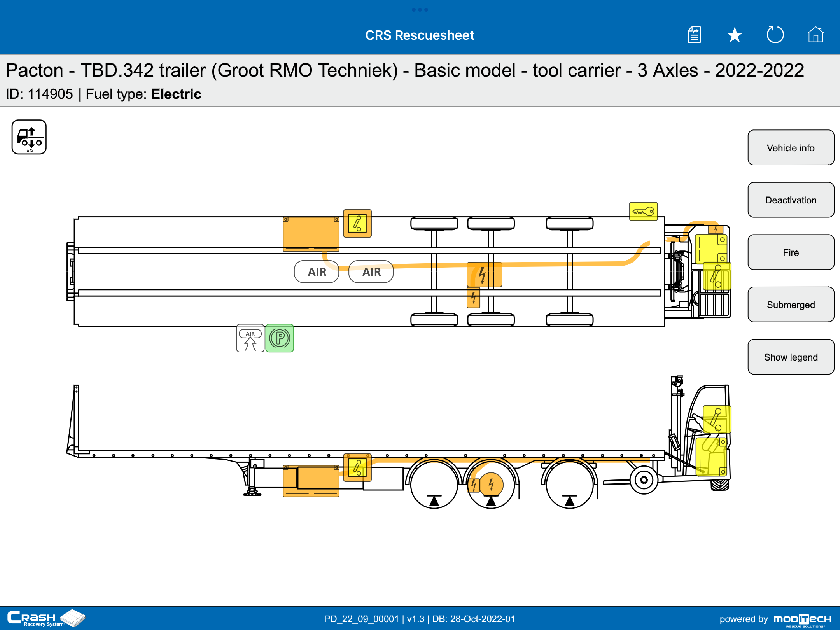Open the Deactivation instructions
Viewport: 840px width, 630px height.
[791, 200]
